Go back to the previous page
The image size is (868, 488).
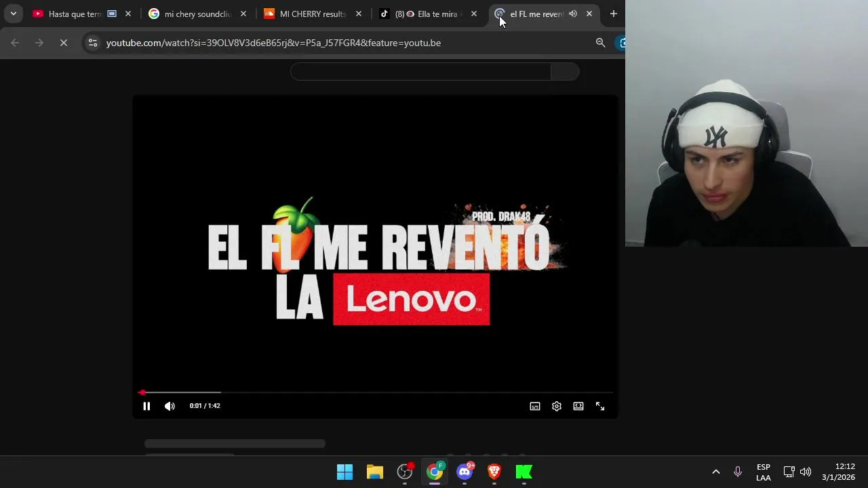click(15, 43)
